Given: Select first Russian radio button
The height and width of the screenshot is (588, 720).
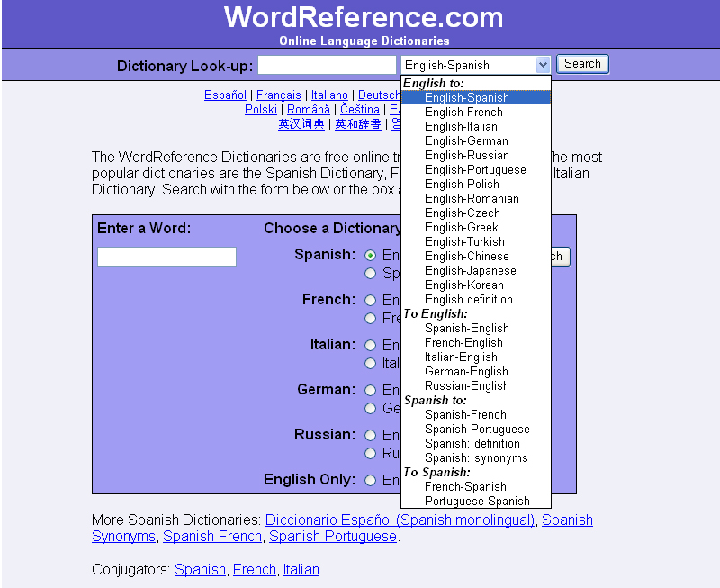Looking at the screenshot, I should pyautogui.click(x=370, y=435).
